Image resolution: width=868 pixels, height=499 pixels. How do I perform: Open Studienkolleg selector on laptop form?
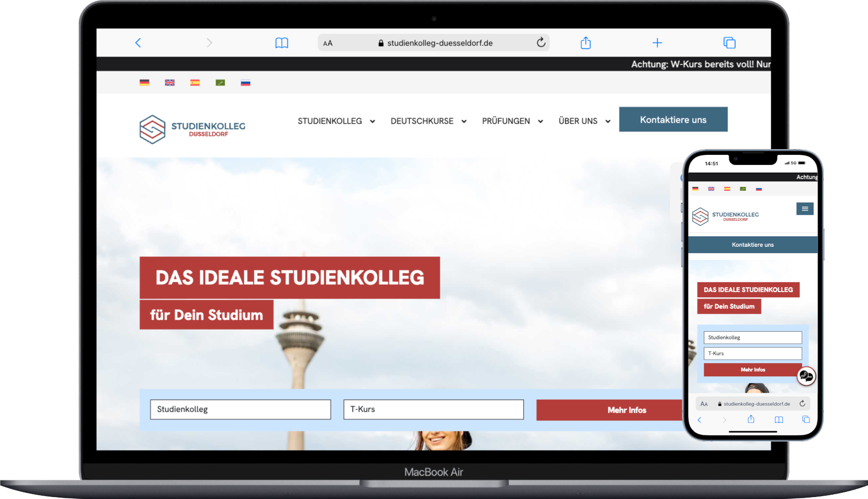[x=240, y=409]
